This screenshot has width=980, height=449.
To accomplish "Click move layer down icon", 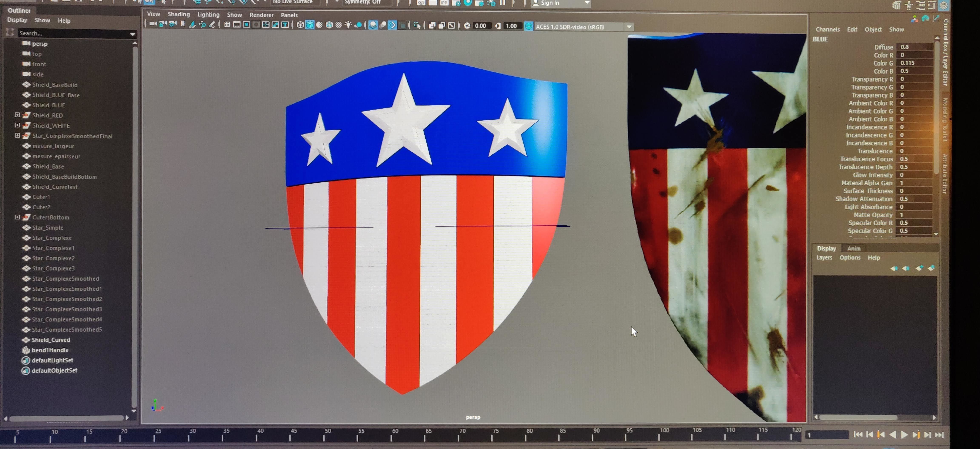I will point(906,268).
